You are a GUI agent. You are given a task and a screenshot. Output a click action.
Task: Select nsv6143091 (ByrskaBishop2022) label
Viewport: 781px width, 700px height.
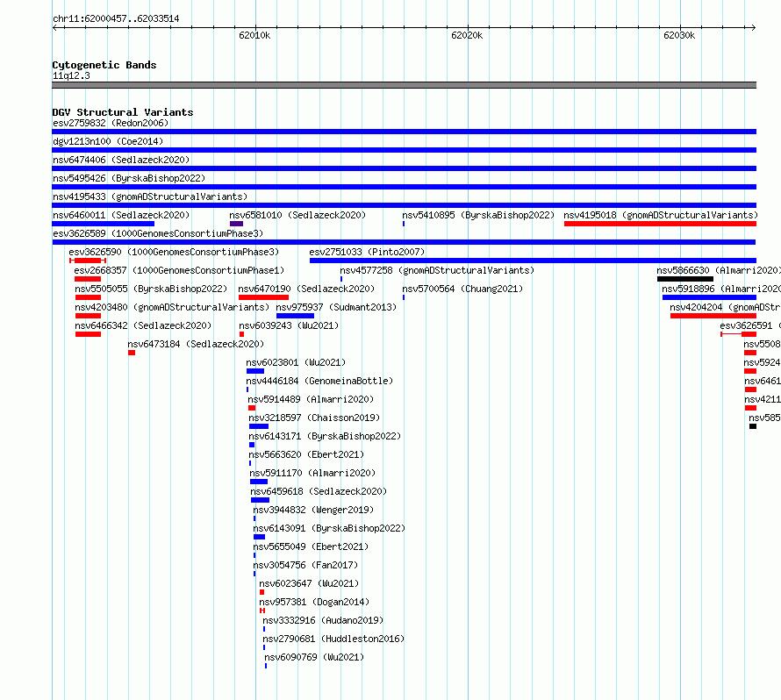point(329,528)
